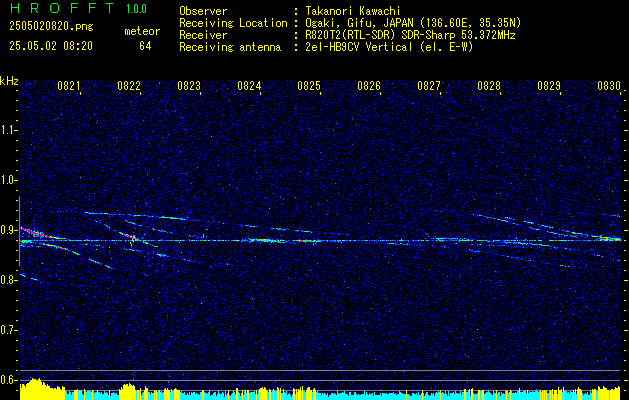
Task: Click the 0.7 kHz axis label
Action: [x=8, y=330]
